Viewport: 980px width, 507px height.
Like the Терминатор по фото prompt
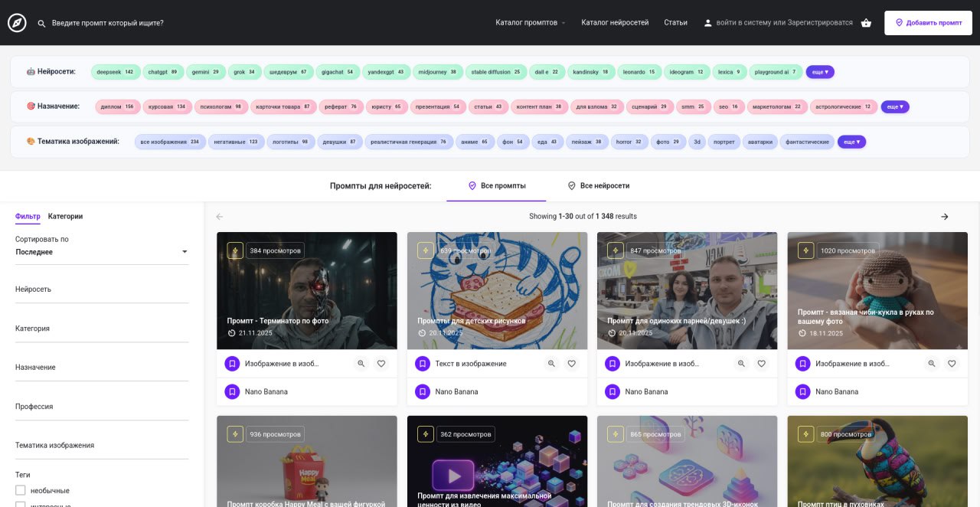381,364
